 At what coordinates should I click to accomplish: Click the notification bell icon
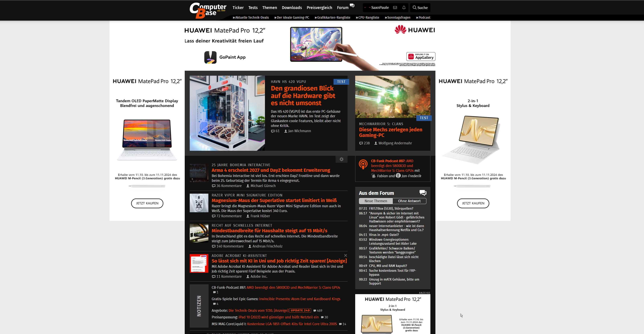(x=404, y=7)
